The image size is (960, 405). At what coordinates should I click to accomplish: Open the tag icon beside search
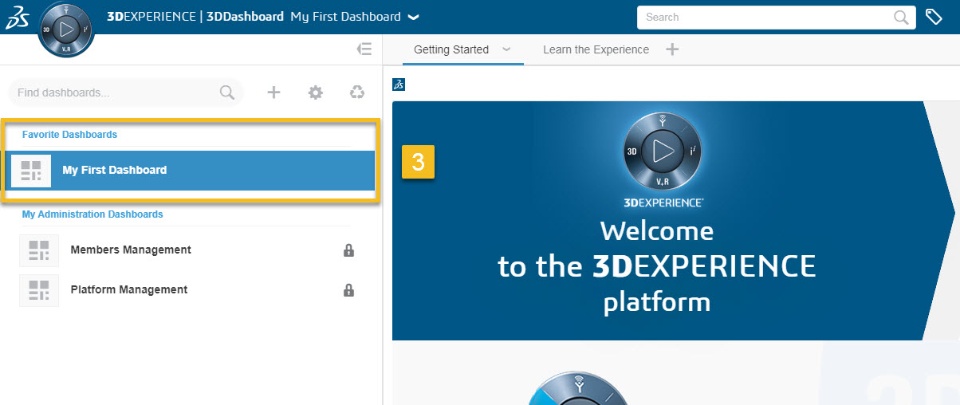click(933, 17)
